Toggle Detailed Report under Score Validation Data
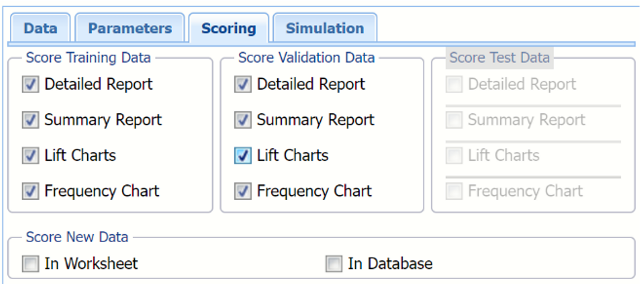The width and height of the screenshot is (644, 284). click(243, 85)
